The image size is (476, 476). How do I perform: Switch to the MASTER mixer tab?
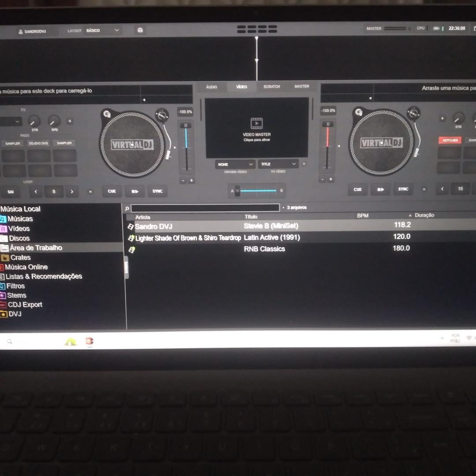pyautogui.click(x=302, y=86)
